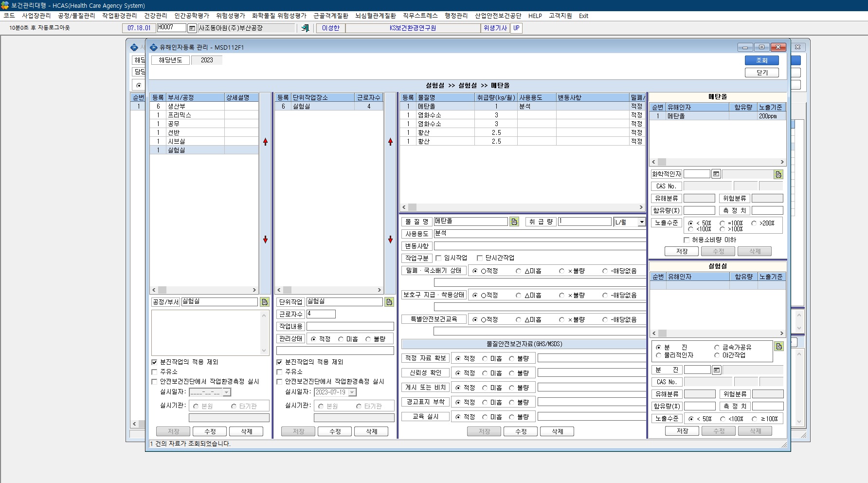Click the horizontal scrollbar under the substance list
Screen dimensions: 868x483
[523, 207]
